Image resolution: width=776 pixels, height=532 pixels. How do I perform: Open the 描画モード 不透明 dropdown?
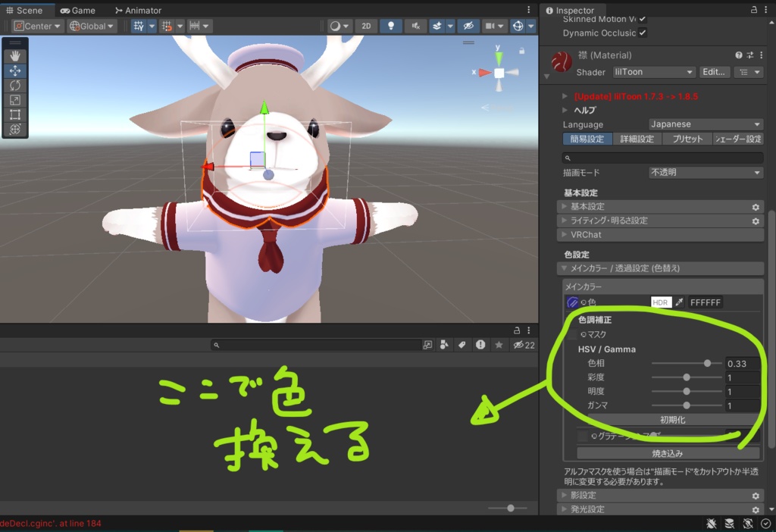click(706, 172)
